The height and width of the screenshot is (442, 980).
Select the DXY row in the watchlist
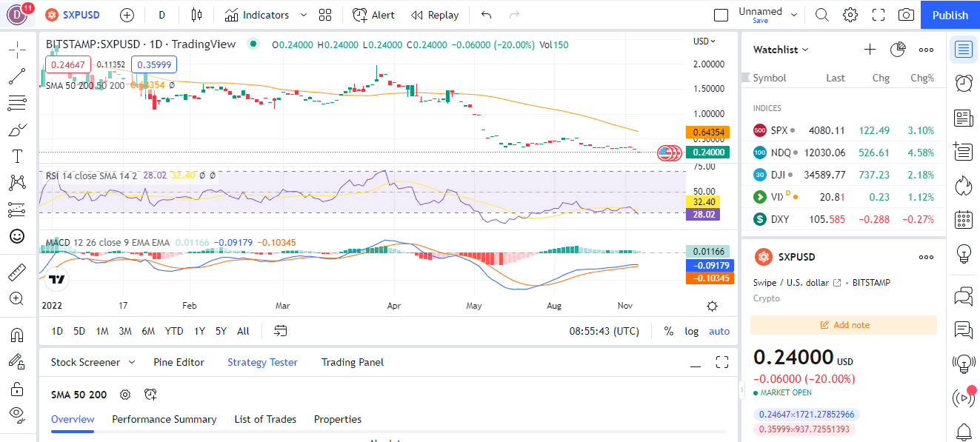pos(844,219)
